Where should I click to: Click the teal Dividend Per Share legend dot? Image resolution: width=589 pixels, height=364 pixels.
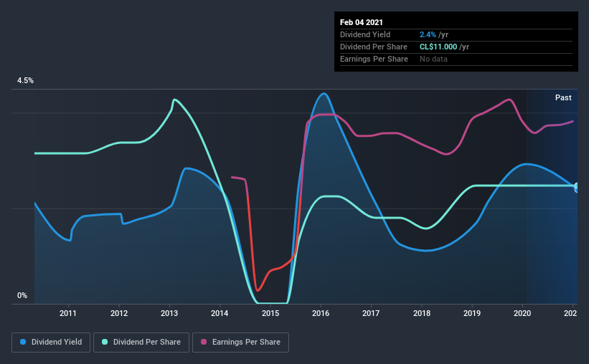point(105,342)
